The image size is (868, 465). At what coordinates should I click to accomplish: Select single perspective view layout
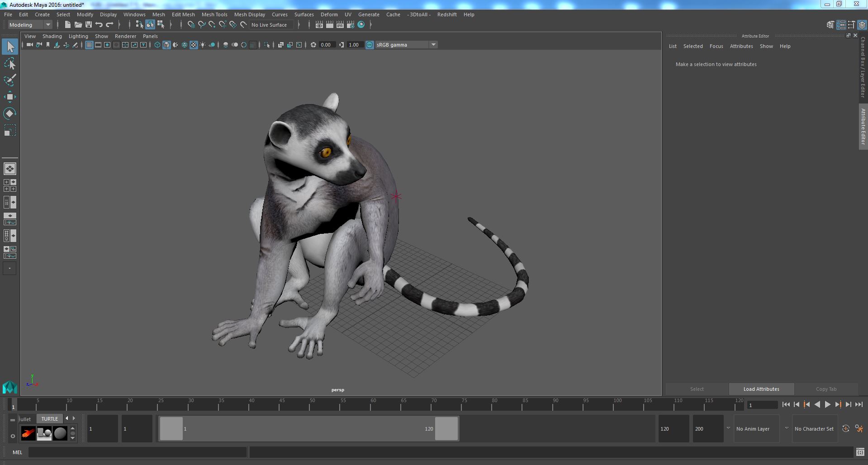pyautogui.click(x=10, y=169)
